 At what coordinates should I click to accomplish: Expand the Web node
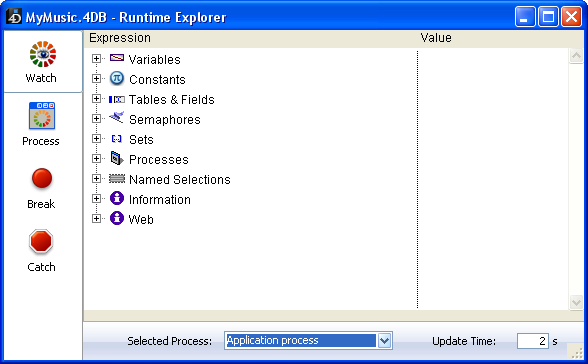tap(96, 219)
